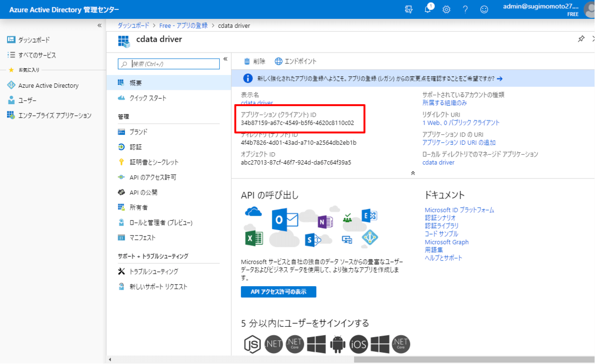Click the Outlook icon in API graphic
The height and width of the screenshot is (364, 595).
click(x=285, y=220)
